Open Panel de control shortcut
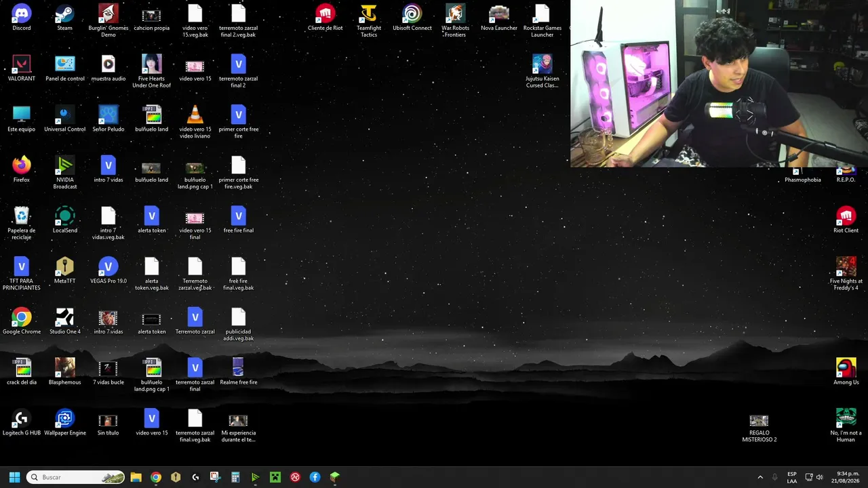The width and height of the screenshot is (868, 488). [64, 68]
